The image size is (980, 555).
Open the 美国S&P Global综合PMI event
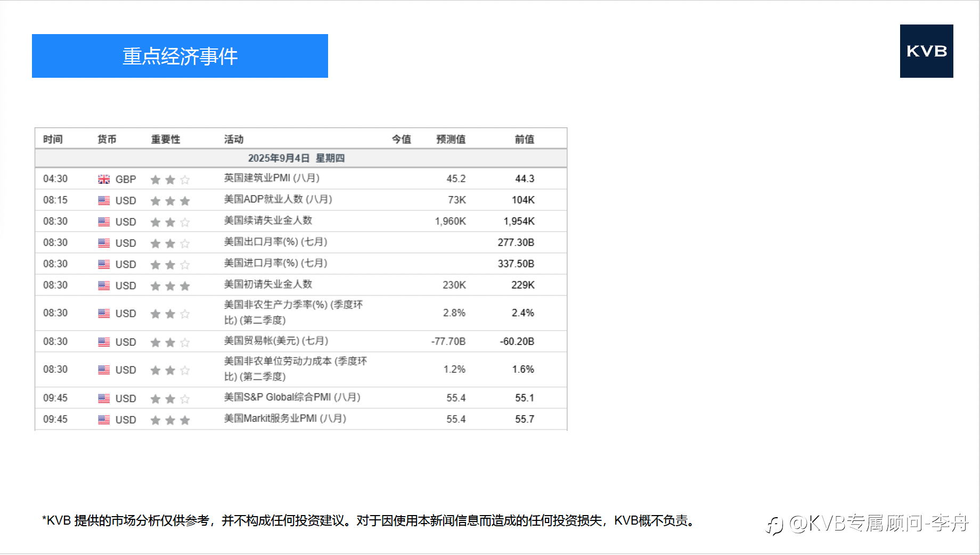(292, 397)
